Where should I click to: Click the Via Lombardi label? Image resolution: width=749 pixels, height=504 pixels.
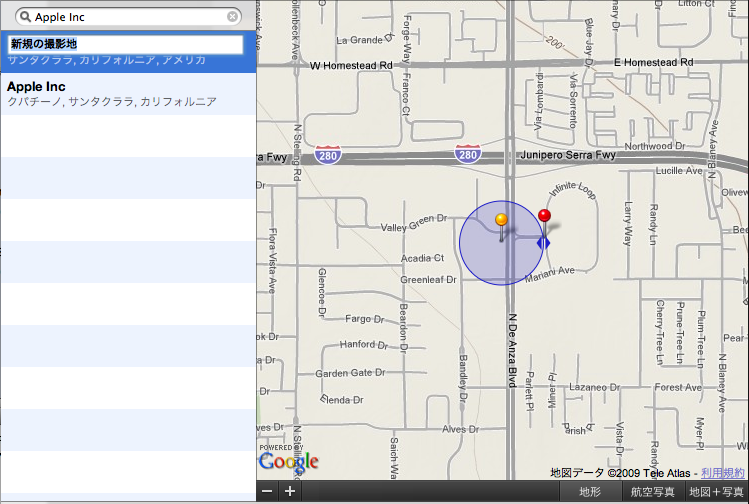pyautogui.click(x=538, y=101)
